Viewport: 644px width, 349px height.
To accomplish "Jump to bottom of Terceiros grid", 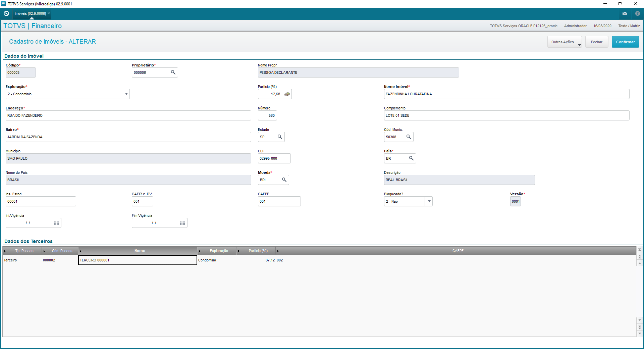I will 640,334.
